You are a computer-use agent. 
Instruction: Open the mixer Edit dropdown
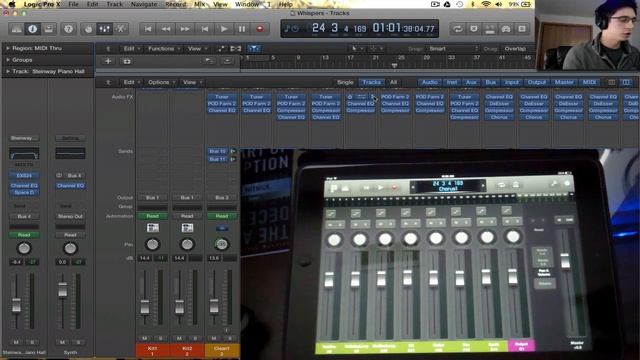pos(131,82)
